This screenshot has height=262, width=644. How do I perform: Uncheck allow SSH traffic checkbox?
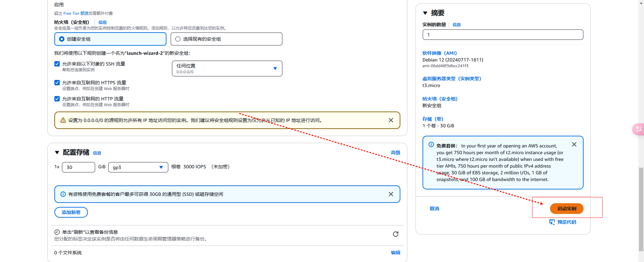tap(57, 64)
